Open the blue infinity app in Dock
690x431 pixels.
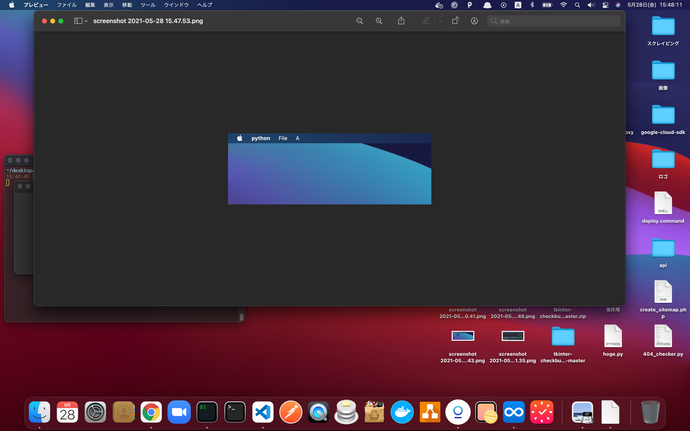(x=514, y=412)
